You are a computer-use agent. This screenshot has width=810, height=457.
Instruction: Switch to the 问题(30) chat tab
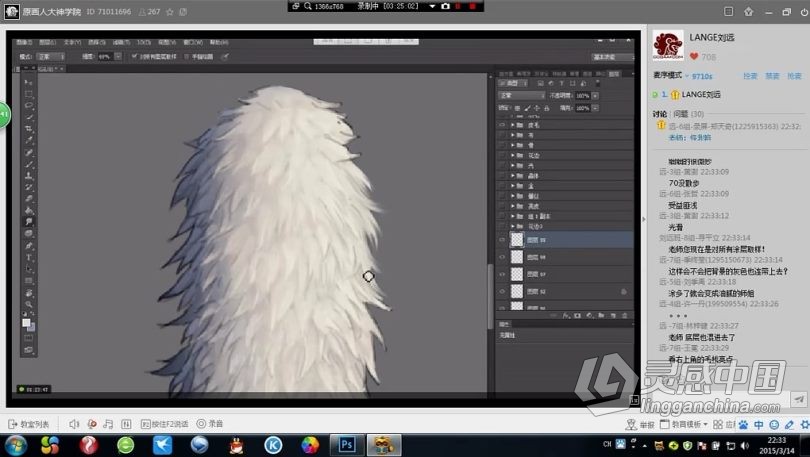pyautogui.click(x=689, y=114)
